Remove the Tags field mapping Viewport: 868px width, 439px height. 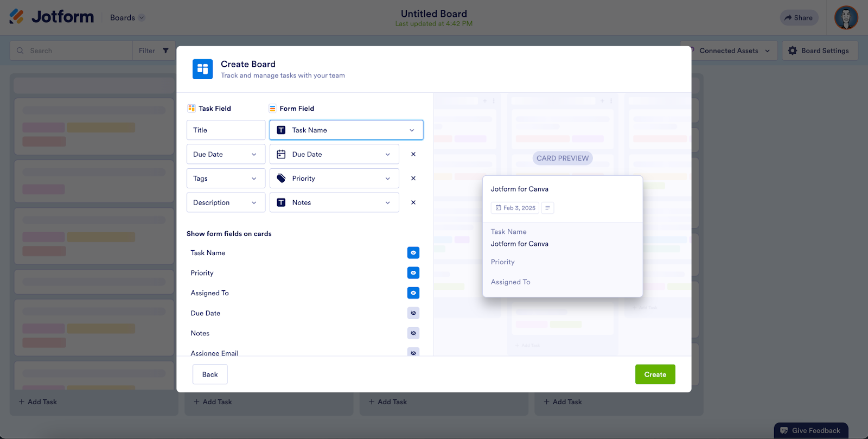(413, 179)
